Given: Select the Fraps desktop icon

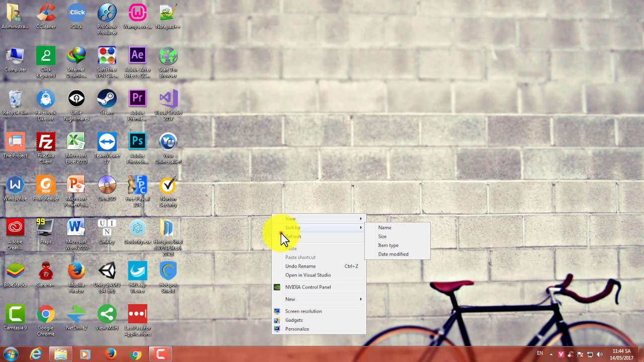Looking at the screenshot, I should pyautogui.click(x=46, y=232).
